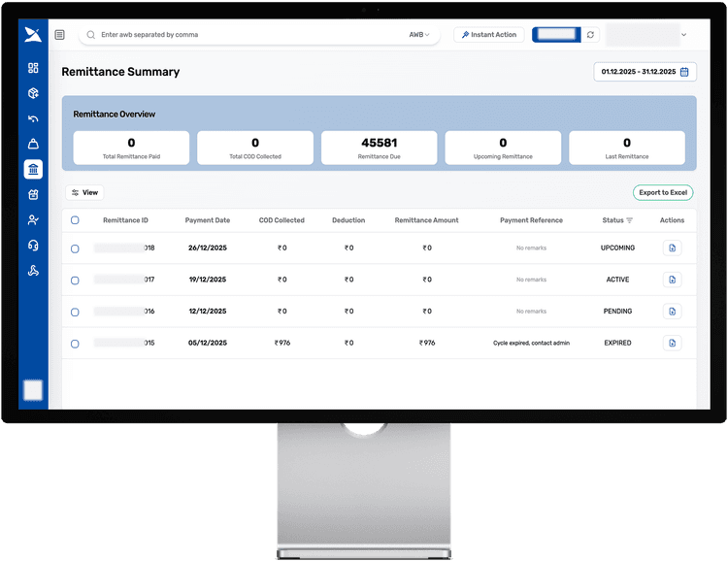Click the Remittance Amount column header
This screenshot has height=561, width=728.
[427, 220]
